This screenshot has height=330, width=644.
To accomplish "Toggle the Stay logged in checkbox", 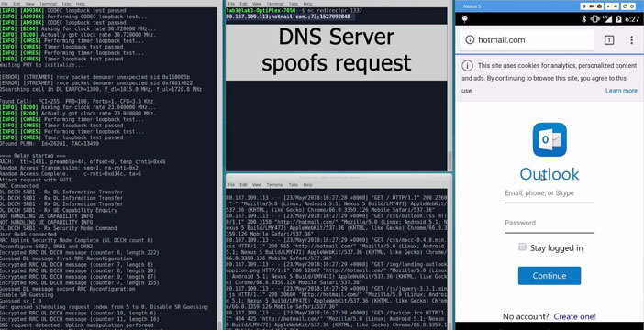I will pyautogui.click(x=522, y=247).
